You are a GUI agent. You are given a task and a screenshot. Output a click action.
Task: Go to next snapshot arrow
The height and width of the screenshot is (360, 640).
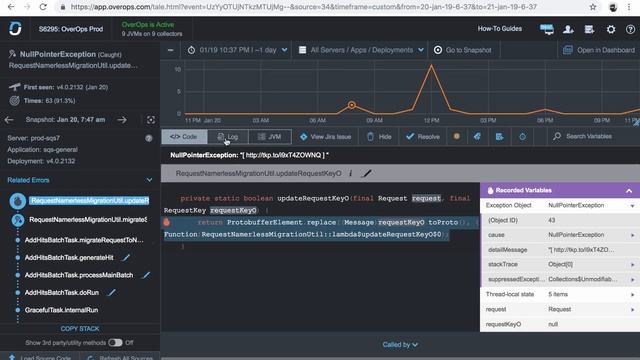coord(122,120)
